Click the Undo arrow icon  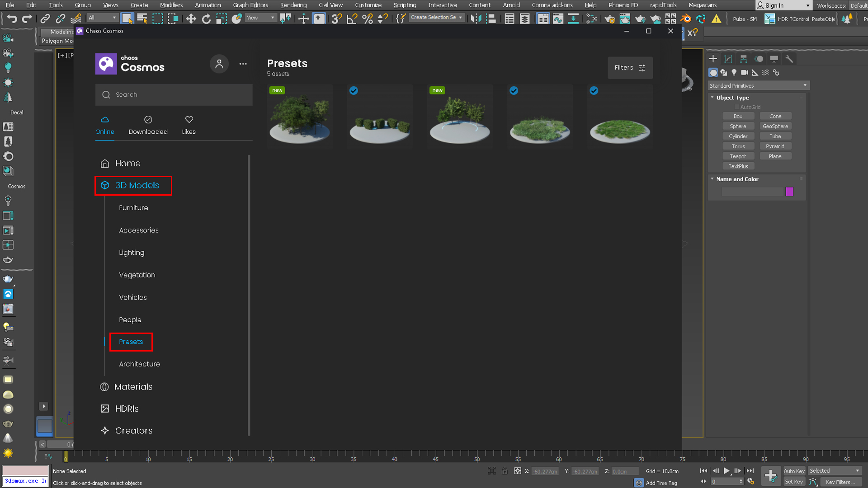[x=12, y=19]
